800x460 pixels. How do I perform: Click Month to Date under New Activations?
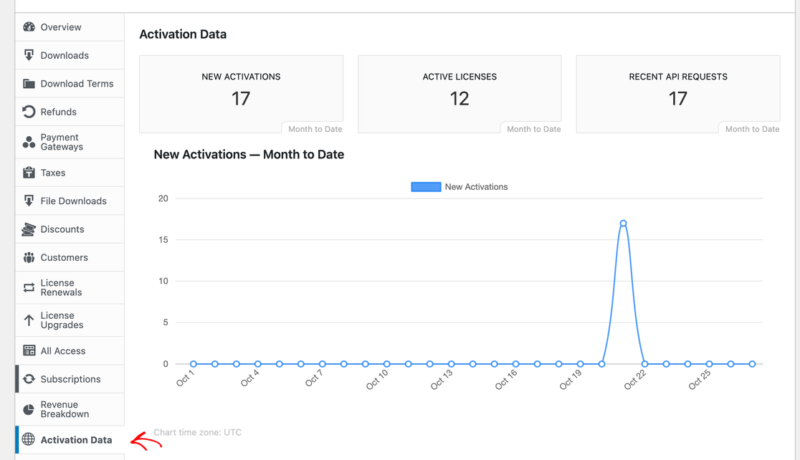click(315, 129)
